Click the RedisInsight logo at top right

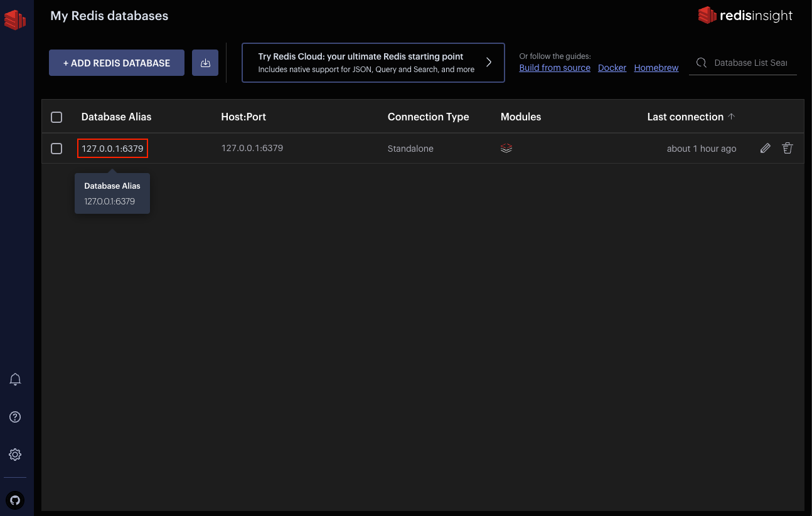pos(745,16)
